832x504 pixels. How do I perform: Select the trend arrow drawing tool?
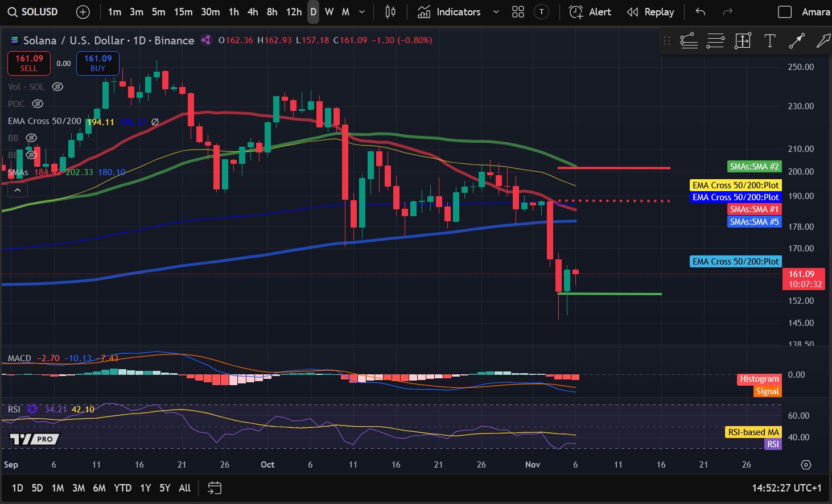(797, 40)
